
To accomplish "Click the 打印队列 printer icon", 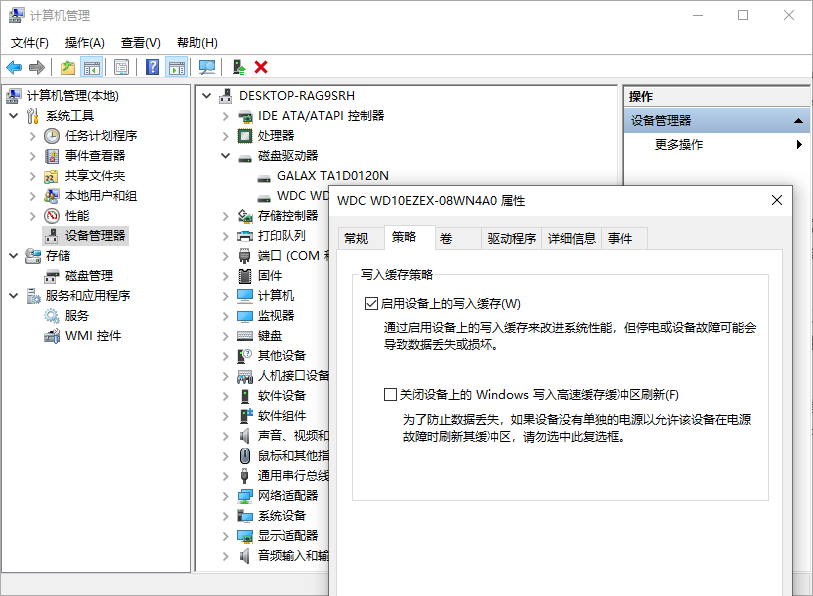I will pyautogui.click(x=245, y=235).
